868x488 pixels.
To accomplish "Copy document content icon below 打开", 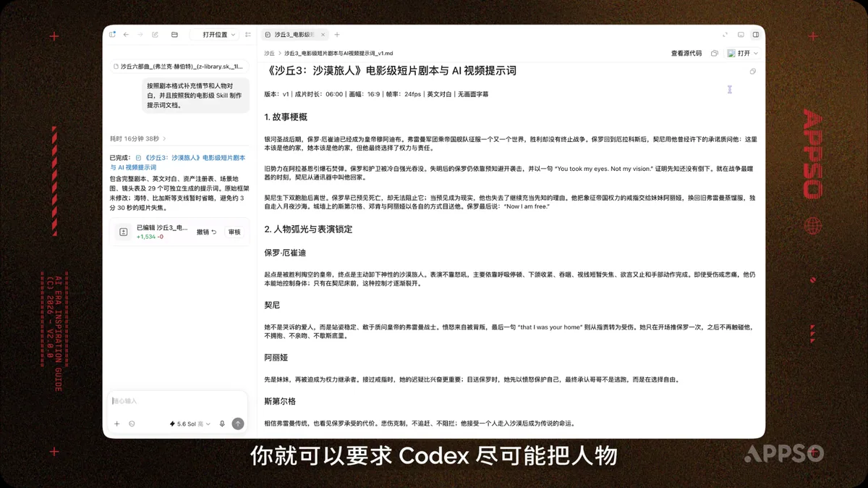I will point(753,72).
